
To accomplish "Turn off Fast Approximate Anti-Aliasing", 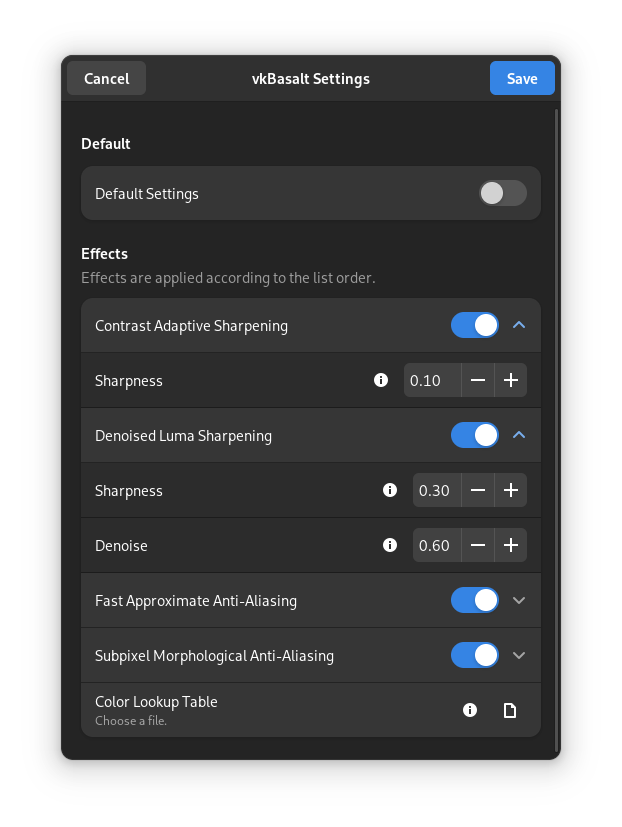I will 474,600.
